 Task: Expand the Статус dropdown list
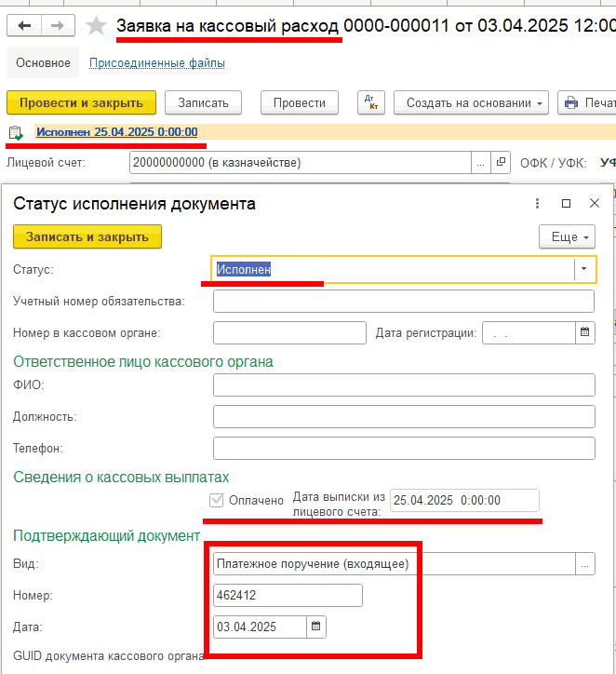583,269
